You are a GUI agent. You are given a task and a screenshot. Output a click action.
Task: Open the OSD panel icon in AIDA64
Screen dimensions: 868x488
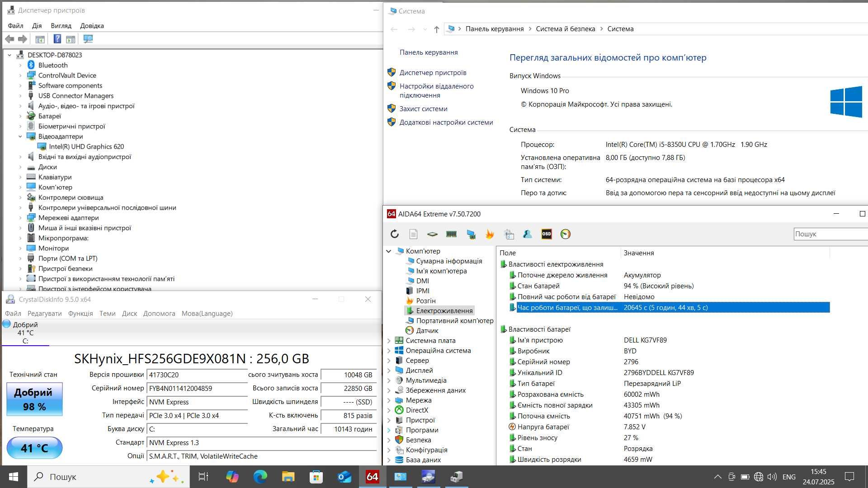point(547,234)
